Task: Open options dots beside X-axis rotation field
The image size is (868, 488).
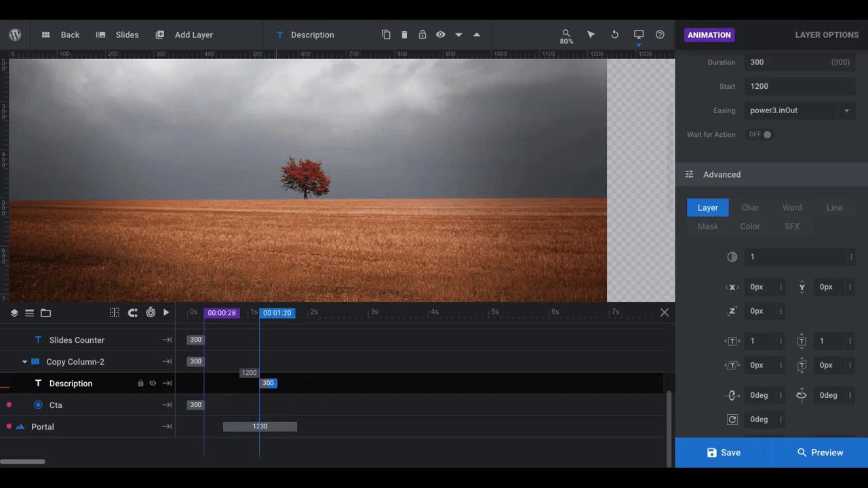Action: click(781, 395)
